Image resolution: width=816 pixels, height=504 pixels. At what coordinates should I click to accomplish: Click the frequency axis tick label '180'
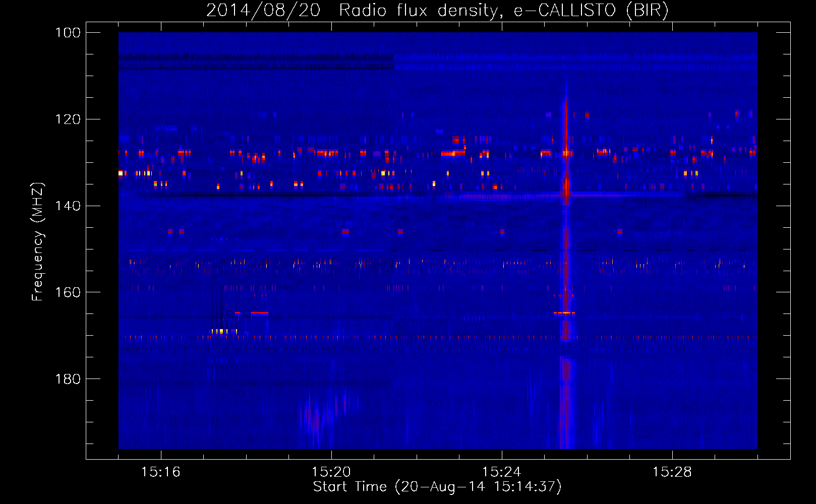coord(68,379)
